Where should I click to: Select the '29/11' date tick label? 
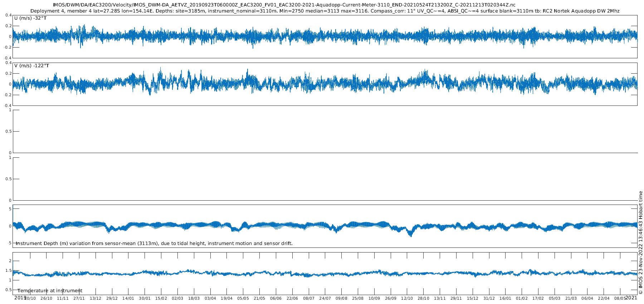pyautogui.click(x=456, y=298)
